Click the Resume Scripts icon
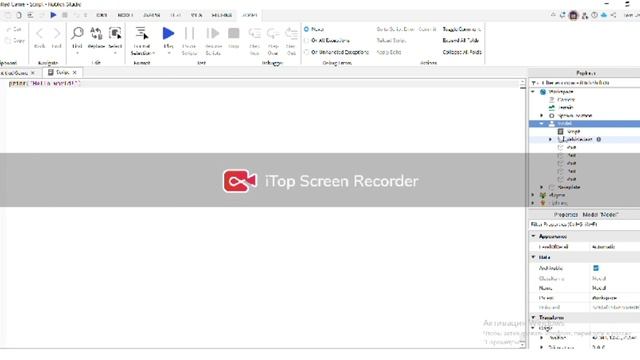The height and width of the screenshot is (360, 640). (213, 33)
